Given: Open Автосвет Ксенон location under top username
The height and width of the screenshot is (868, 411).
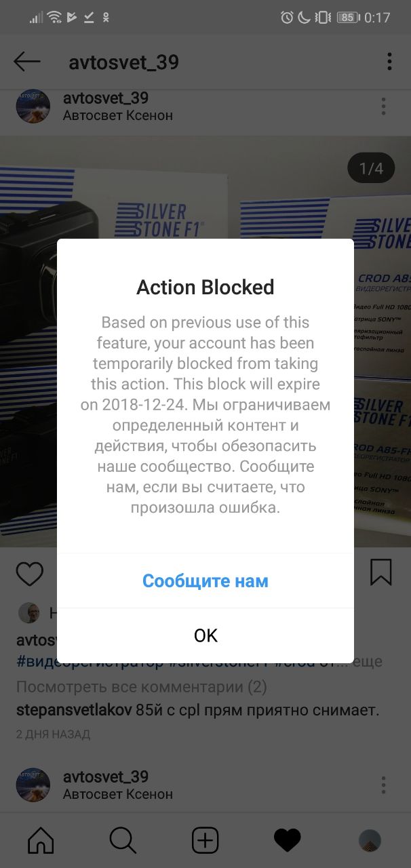Looking at the screenshot, I should coord(118,116).
